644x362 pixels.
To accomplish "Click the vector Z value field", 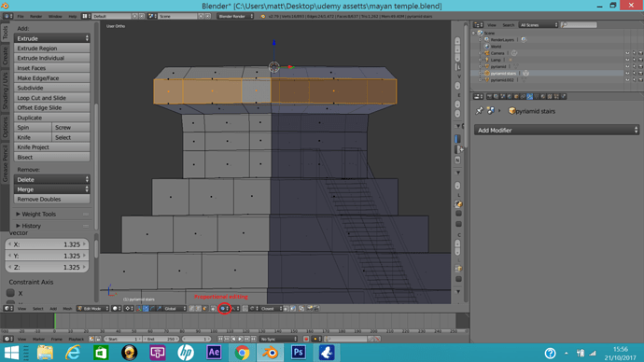I will click(48, 267).
